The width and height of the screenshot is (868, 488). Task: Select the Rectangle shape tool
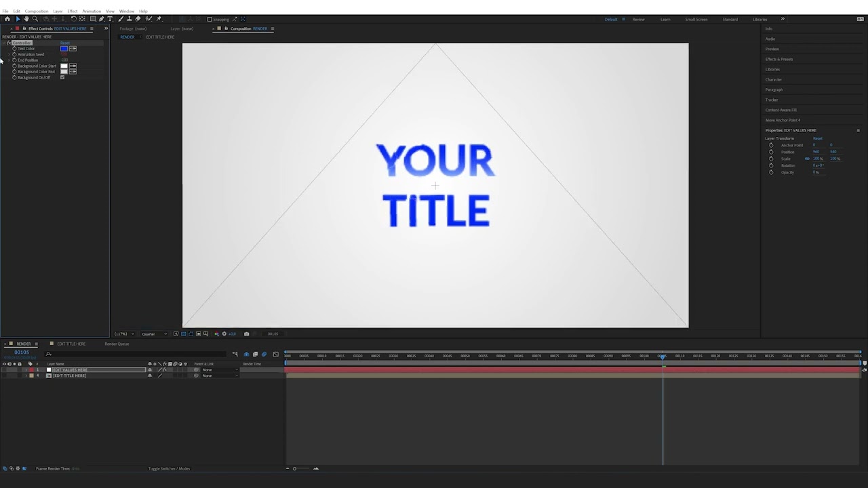93,19
